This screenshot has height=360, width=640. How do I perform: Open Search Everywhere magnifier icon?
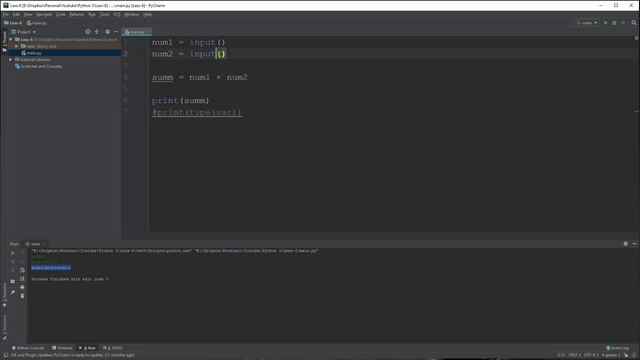pos(634,23)
